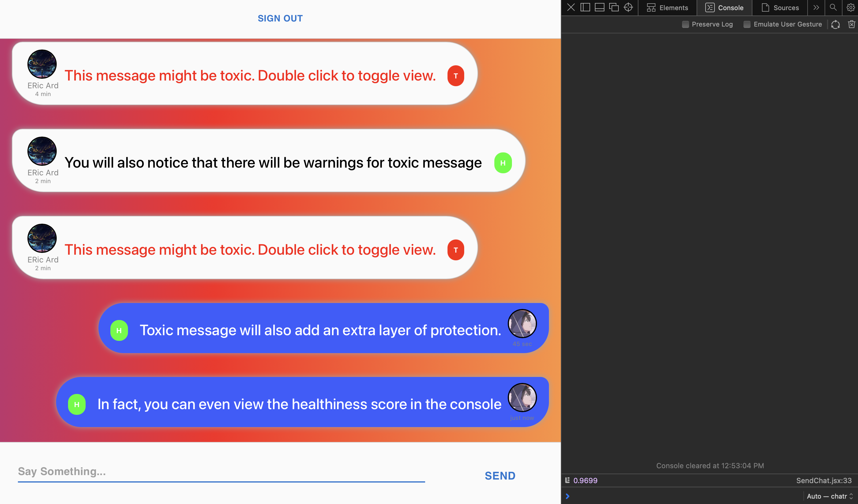858x504 pixels.
Task: Click the reload page icon in the console bar
Action: pos(835,24)
